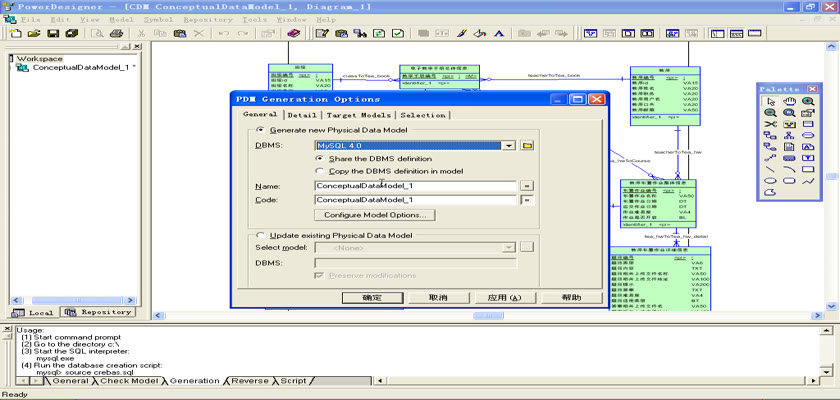Click the Save floppy disk toolbar icon
This screenshot has width=840, height=400.
[x=53, y=33]
